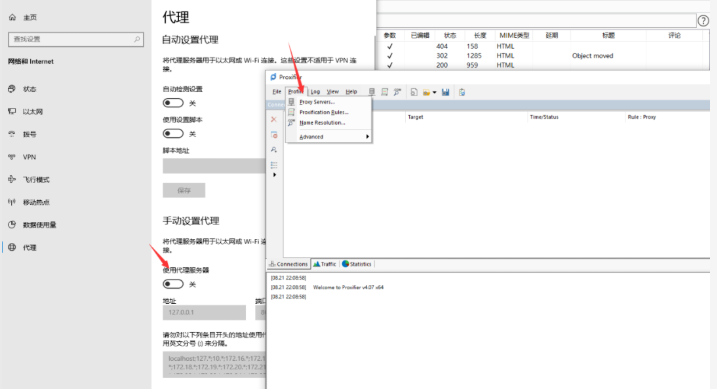717x389 pixels.
Task: Open Proxy Servers from Proxifier toolbar icon
Action: pos(372,92)
